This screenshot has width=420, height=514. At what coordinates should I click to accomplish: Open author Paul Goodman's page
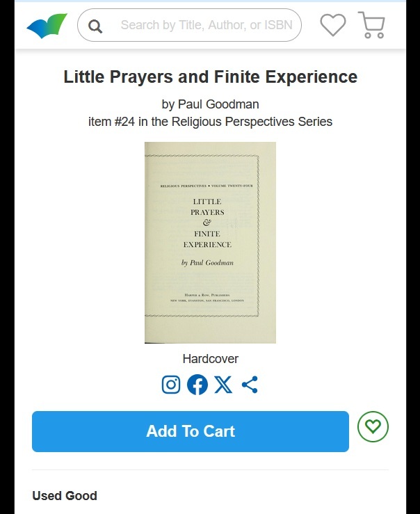218,104
